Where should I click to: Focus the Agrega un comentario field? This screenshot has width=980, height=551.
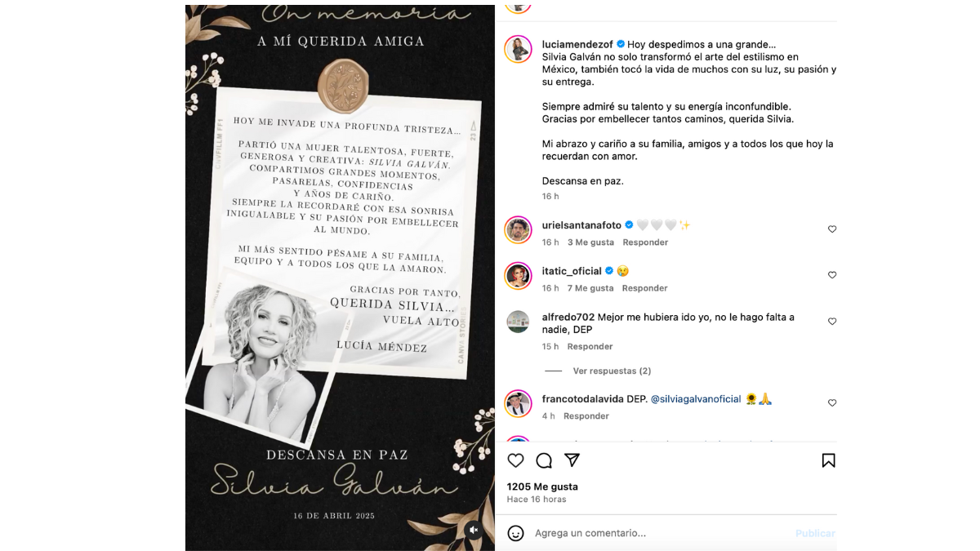tap(661, 533)
